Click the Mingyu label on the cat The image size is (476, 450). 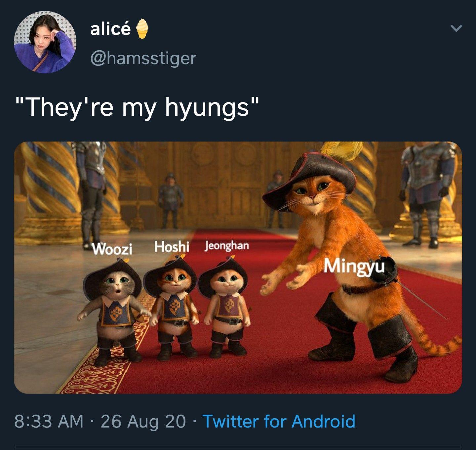point(354,266)
